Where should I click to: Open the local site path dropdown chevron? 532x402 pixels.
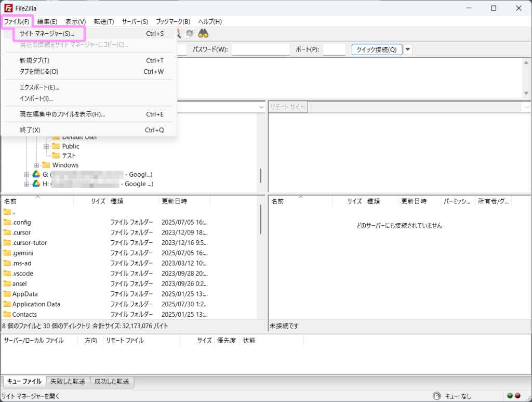point(261,107)
